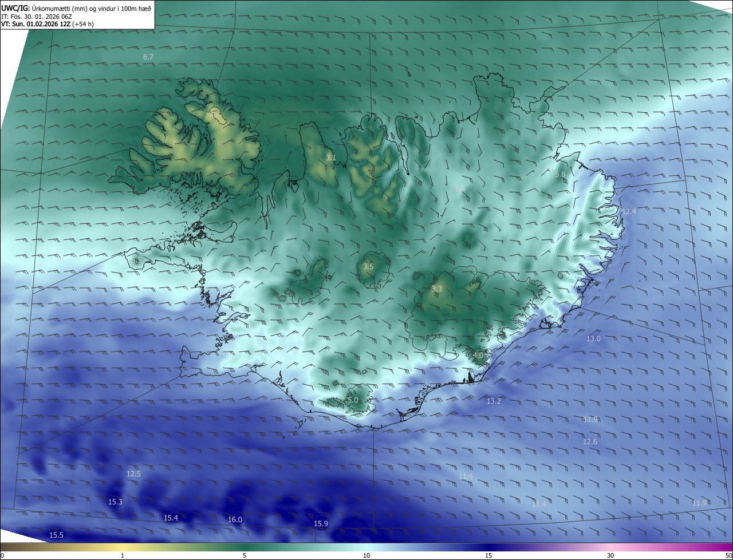This screenshot has width=733, height=560.
Task: Select the 3.3 value label on the large glacier
Action: 437,289
